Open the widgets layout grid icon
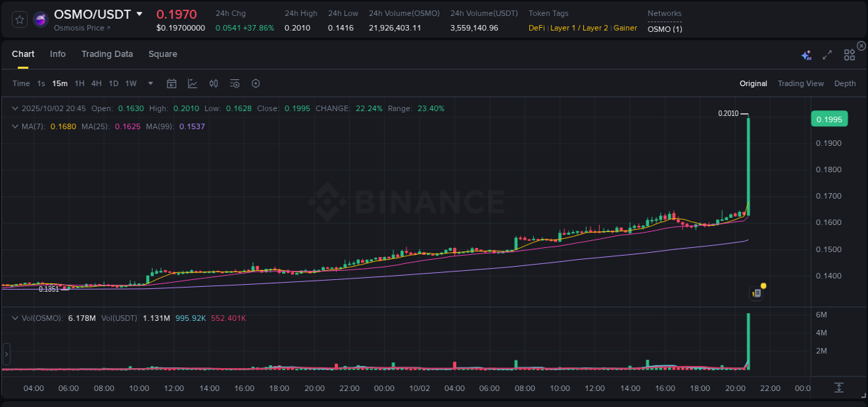Screen dimensions: 868x407 [849, 53]
